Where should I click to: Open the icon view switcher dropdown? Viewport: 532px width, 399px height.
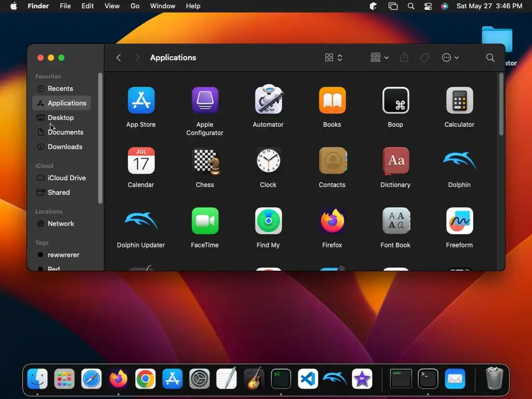(333, 58)
